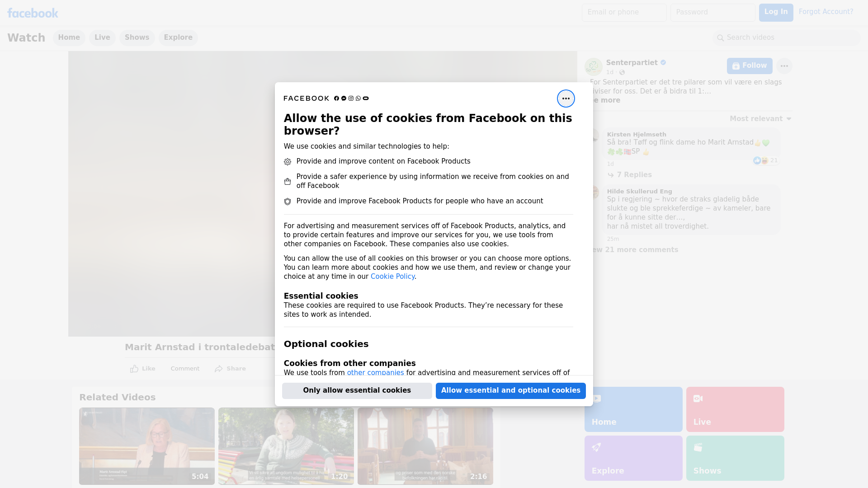Image resolution: width=868 pixels, height=488 pixels.
Task: Select Only allow essential cookies
Action: (x=357, y=391)
